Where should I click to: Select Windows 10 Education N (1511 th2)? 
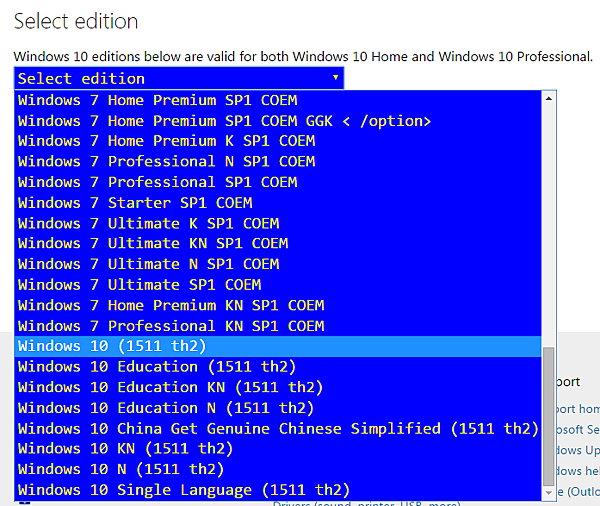(278, 408)
